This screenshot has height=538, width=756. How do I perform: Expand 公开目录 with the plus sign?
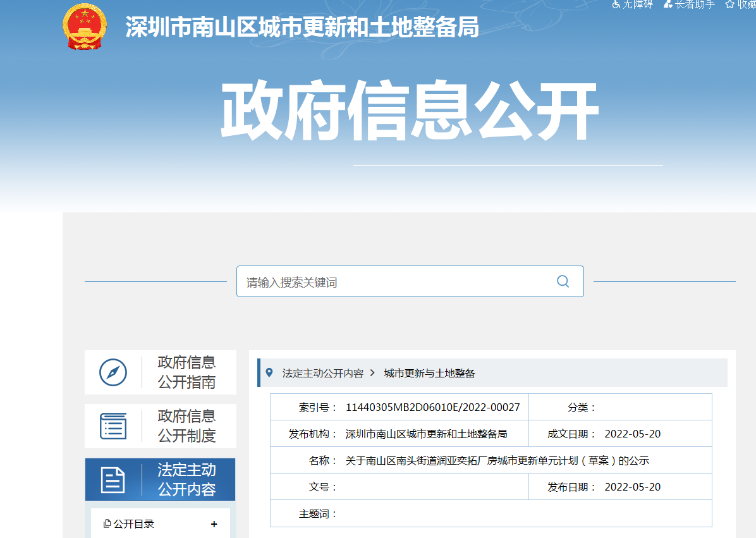click(x=214, y=524)
